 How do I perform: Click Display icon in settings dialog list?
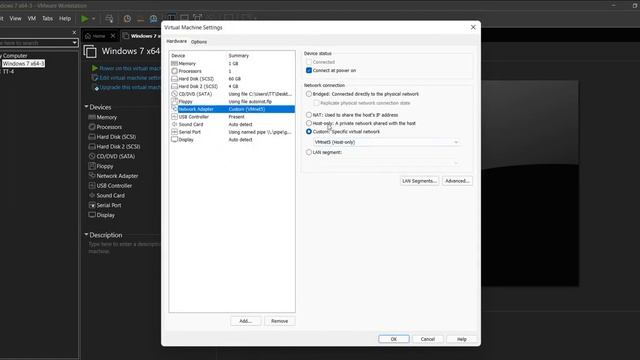pyautogui.click(x=174, y=140)
